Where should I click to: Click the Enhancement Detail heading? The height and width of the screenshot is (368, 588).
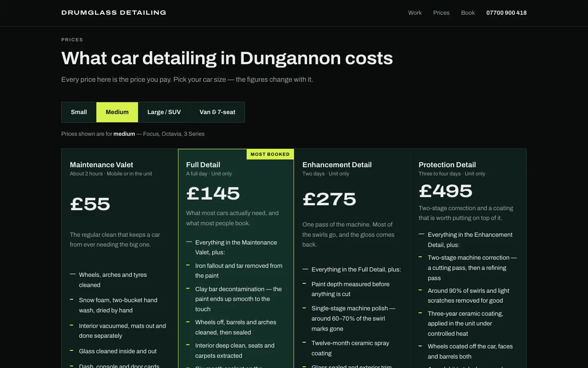click(337, 165)
